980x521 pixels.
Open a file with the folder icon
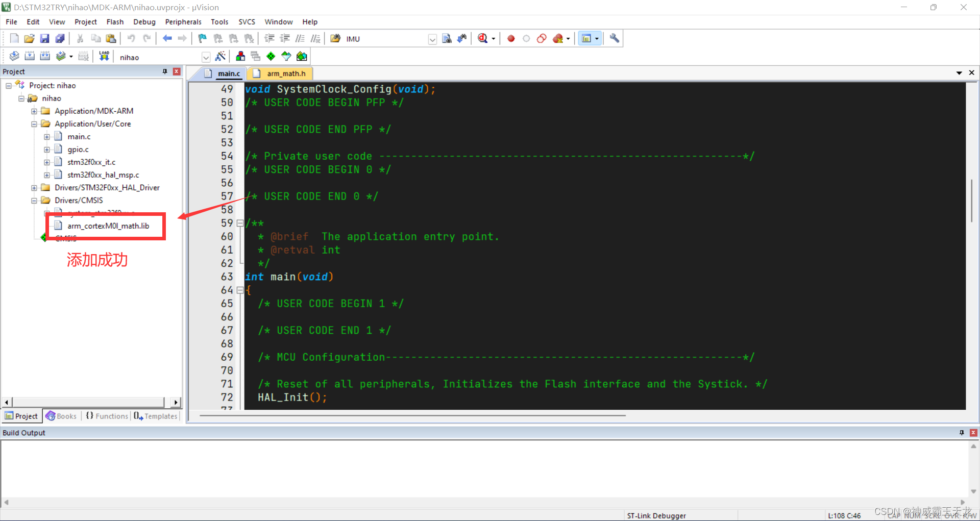(29, 38)
